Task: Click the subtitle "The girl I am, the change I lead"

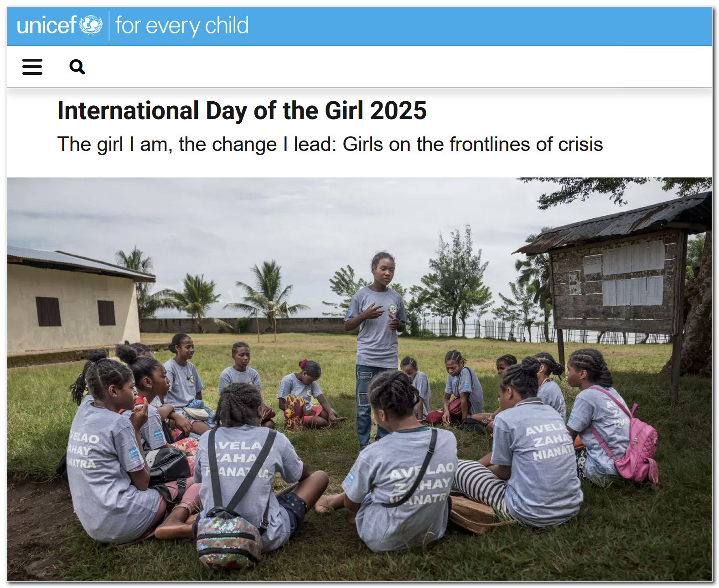Action: [x=196, y=145]
